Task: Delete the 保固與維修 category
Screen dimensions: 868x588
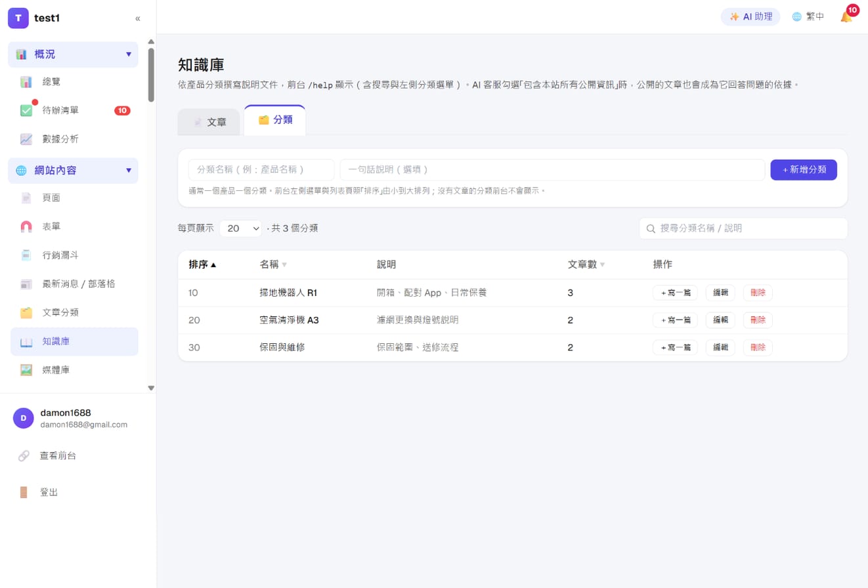Action: 758,347
